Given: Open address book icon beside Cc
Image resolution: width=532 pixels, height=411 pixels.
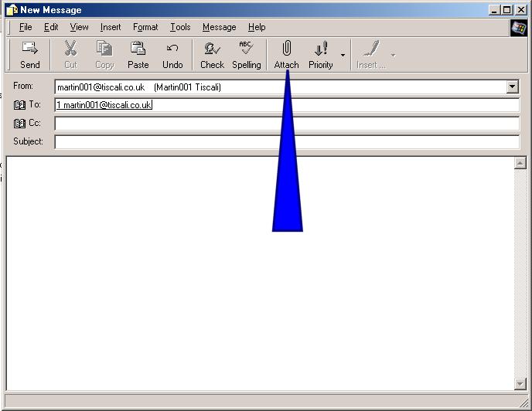Looking at the screenshot, I should point(19,124).
